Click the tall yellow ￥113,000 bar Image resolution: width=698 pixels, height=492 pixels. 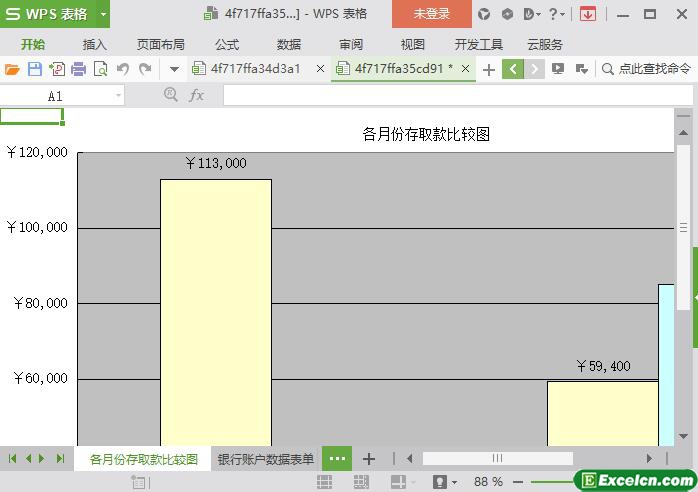[x=216, y=313]
